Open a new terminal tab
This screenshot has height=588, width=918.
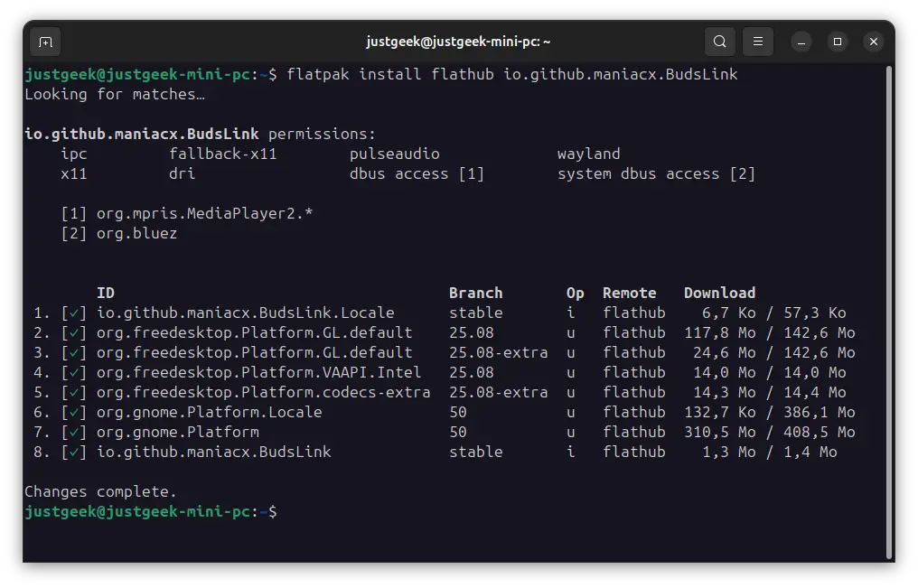click(x=45, y=42)
